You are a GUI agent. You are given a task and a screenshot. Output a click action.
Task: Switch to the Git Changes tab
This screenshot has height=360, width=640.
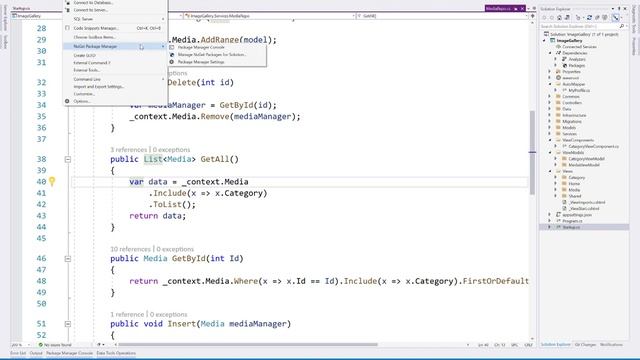point(585,345)
